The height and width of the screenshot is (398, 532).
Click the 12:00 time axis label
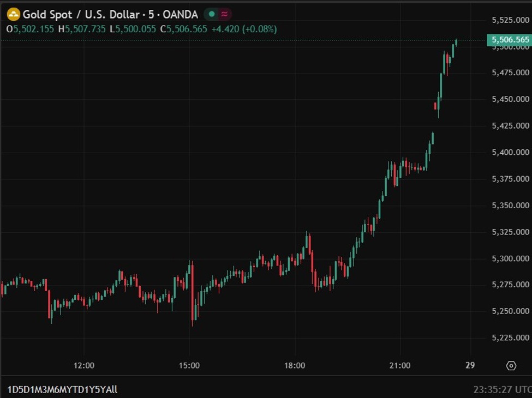[x=84, y=366]
